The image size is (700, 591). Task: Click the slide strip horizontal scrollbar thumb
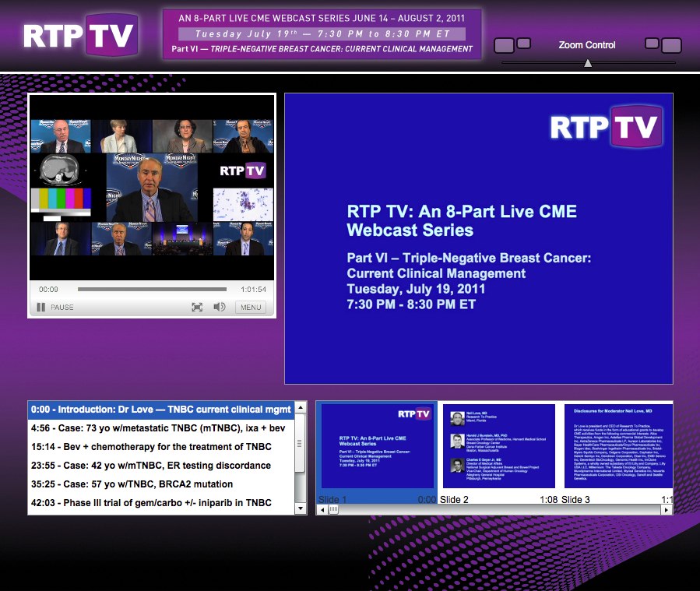[x=333, y=510]
